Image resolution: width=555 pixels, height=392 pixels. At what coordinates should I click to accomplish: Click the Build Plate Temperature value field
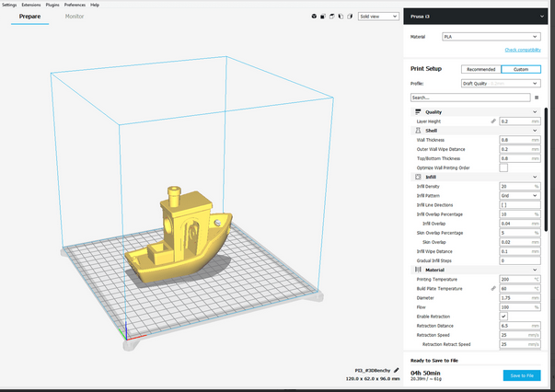(520, 288)
